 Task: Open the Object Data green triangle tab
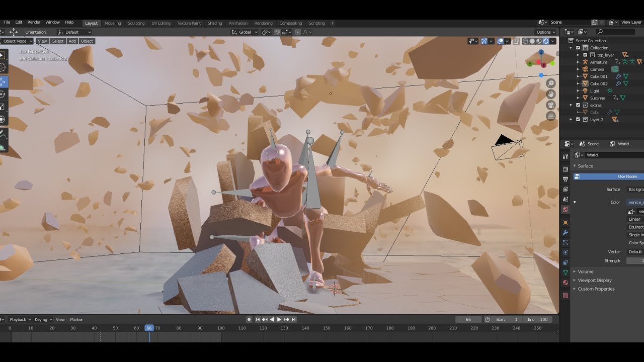[x=566, y=272]
